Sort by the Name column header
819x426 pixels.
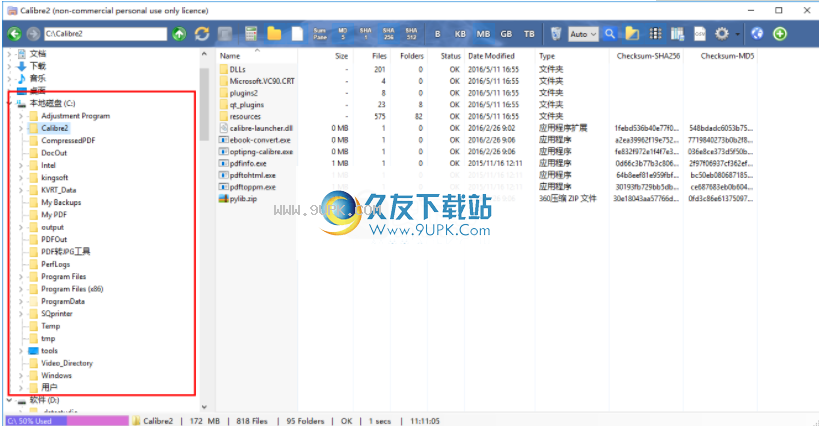(x=230, y=56)
